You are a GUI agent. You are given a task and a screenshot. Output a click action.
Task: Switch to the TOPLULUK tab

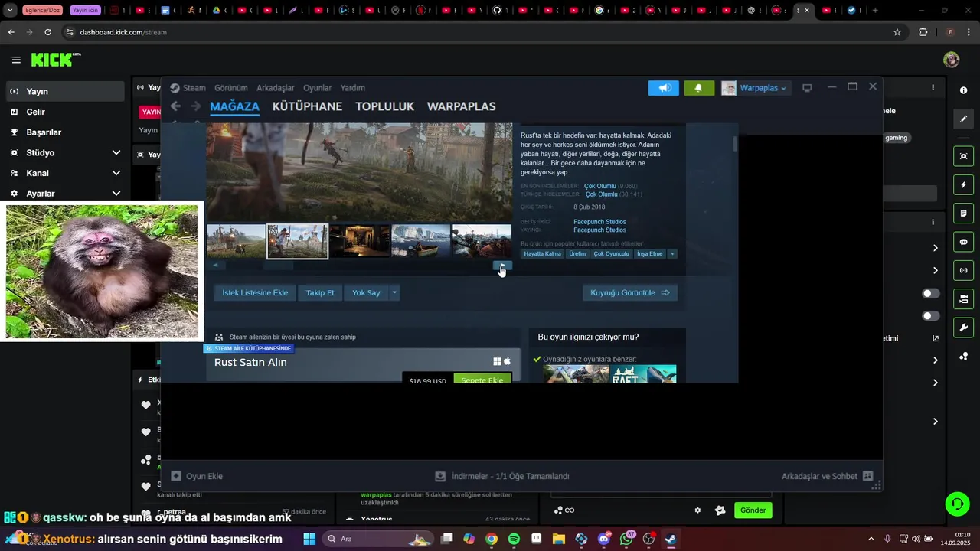point(384,106)
